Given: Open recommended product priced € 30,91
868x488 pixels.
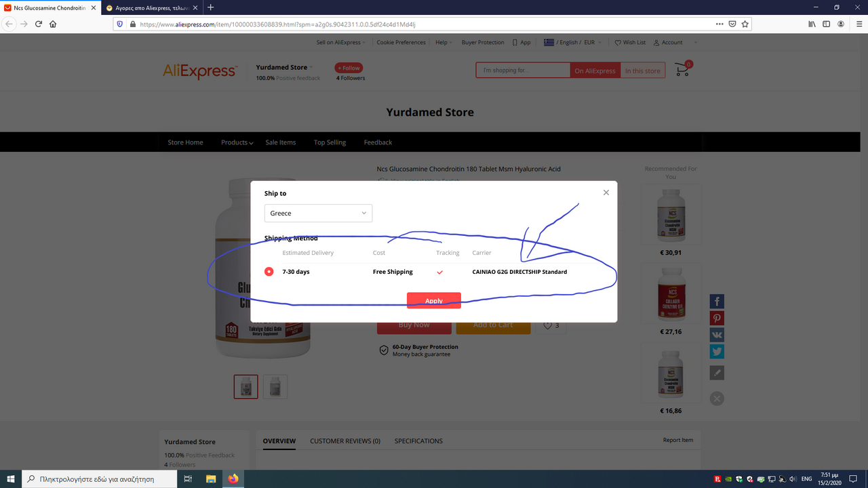Looking at the screenshot, I should pyautogui.click(x=671, y=215).
